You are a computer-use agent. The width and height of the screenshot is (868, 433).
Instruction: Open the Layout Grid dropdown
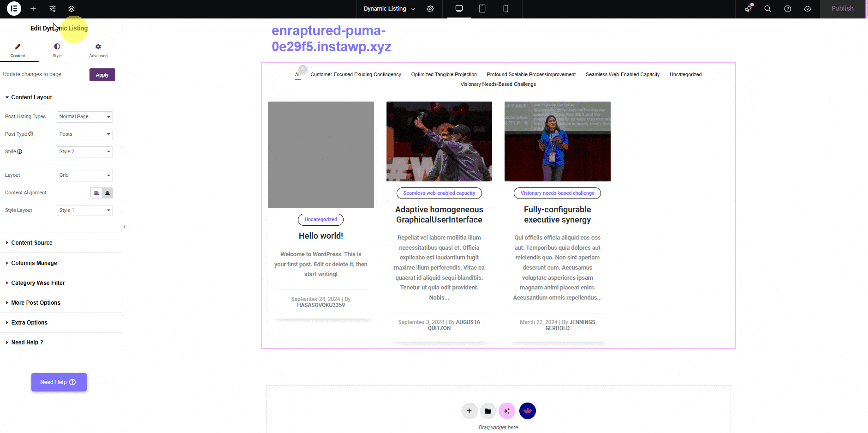[85, 175]
